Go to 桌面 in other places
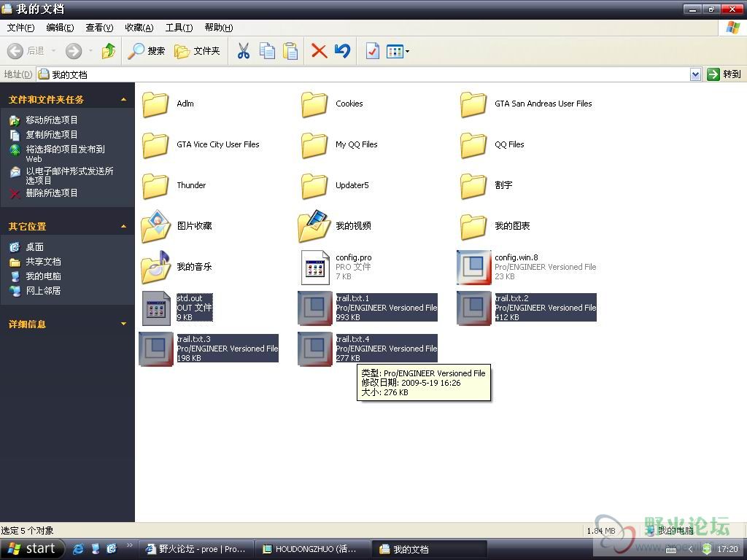Image resolution: width=747 pixels, height=560 pixels. tap(34, 246)
